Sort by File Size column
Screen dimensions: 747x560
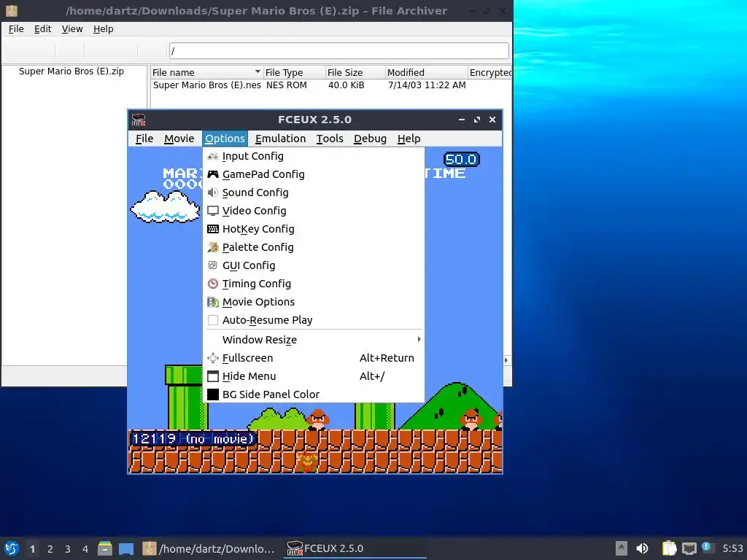[x=355, y=72]
